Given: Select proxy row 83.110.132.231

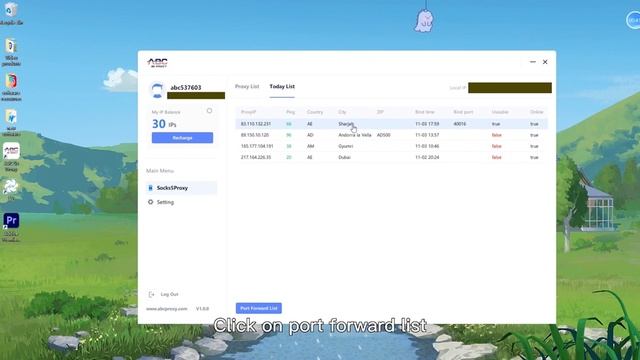Looking at the screenshot, I should point(391,124).
